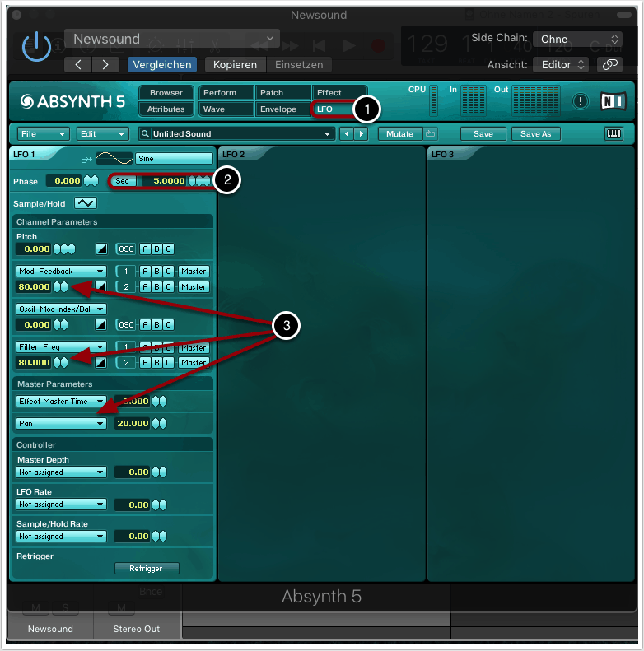Switch to the Attributes tab

tap(166, 109)
